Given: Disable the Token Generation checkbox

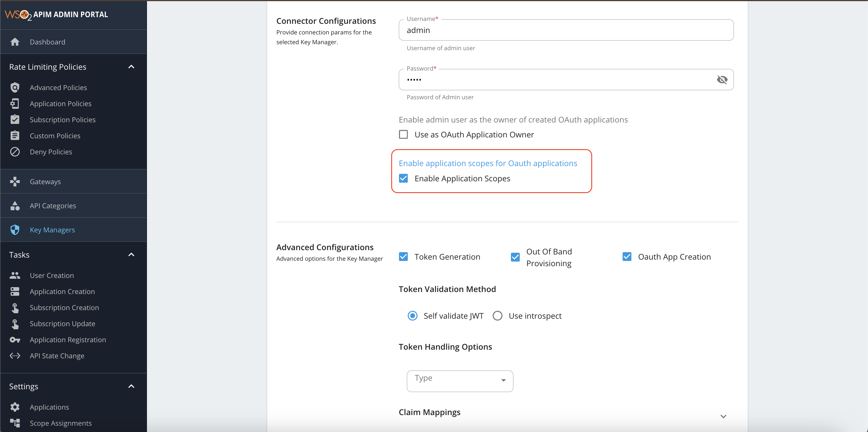Looking at the screenshot, I should click(x=403, y=256).
